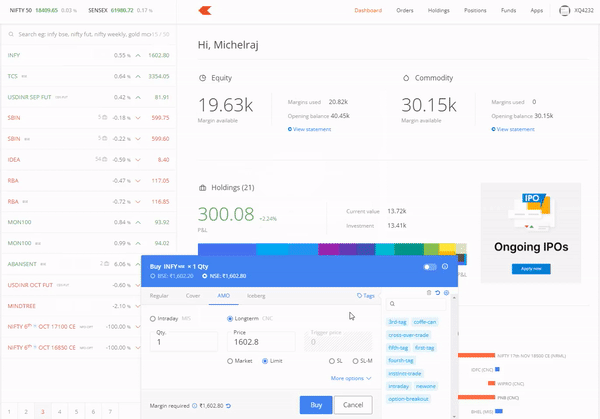Click the Commodity droplet icon
Viewport: 600px width, 419px height.
(406, 78)
